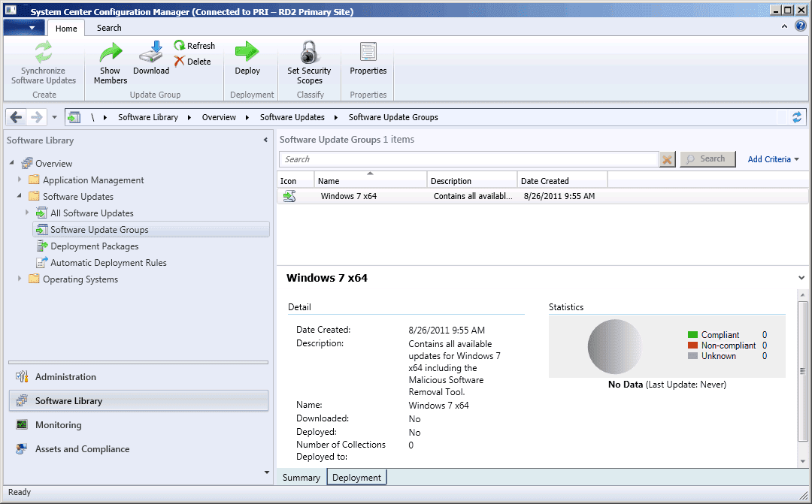Screen dimensions: 812x504
Task: Open the Monitoring workspace
Action: click(x=138, y=425)
